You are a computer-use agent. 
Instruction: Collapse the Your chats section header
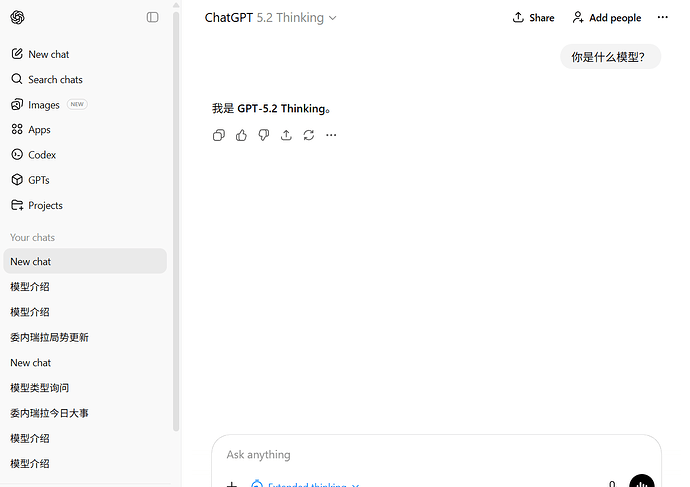33,238
